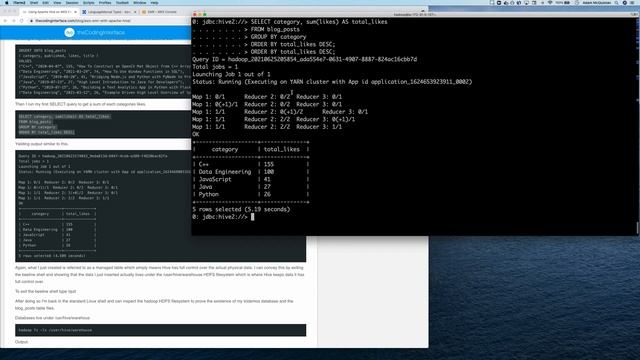Click 'Data Engineering' row in terminal results

251,172
